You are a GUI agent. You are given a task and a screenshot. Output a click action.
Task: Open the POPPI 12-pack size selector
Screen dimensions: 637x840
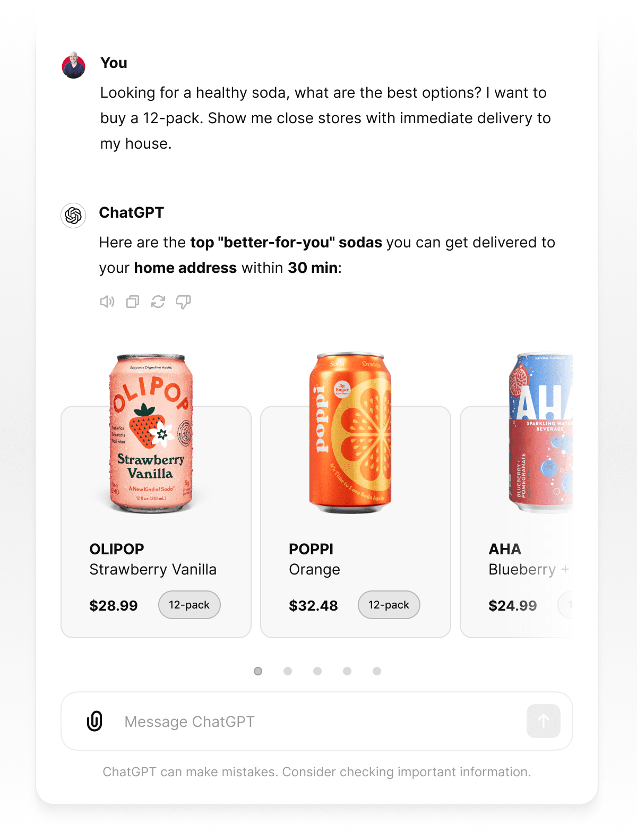click(389, 605)
